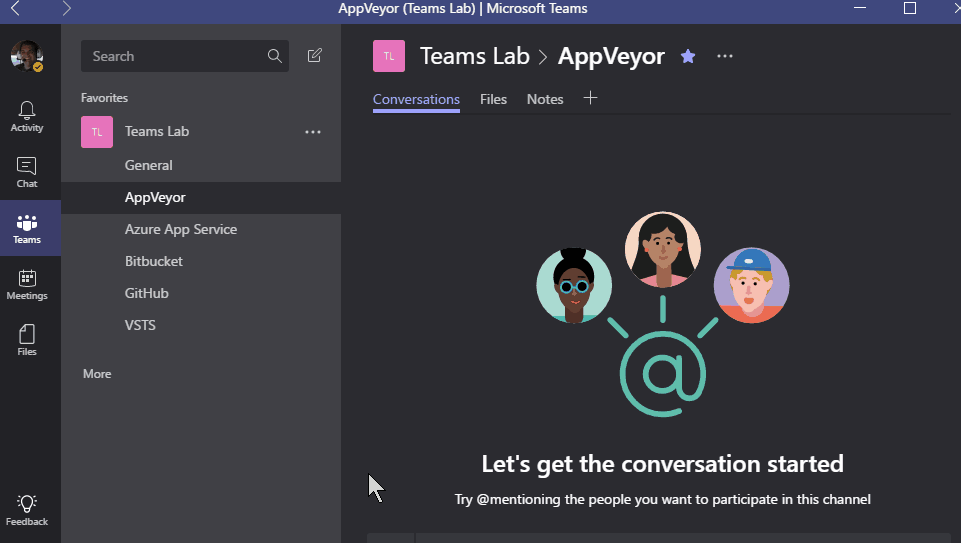Viewport: 961px width, 543px height.
Task: Click the user profile avatar
Action: [x=27, y=56]
